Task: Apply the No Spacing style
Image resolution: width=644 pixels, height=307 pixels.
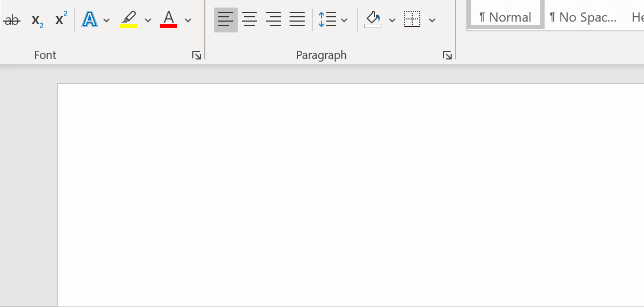Action: pyautogui.click(x=583, y=17)
